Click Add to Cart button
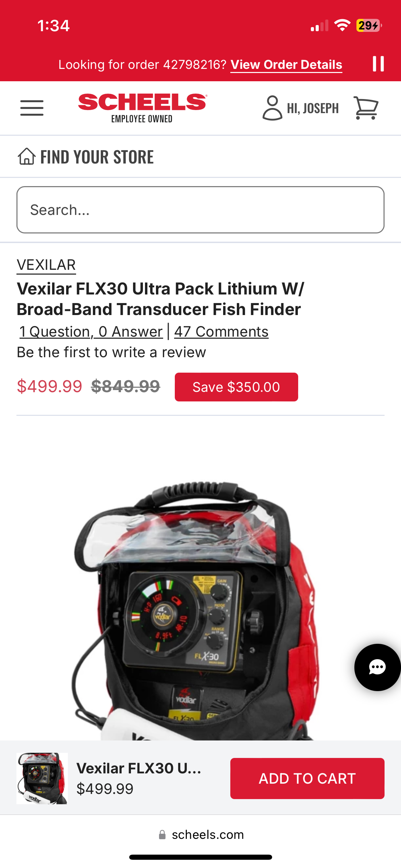 tap(307, 779)
